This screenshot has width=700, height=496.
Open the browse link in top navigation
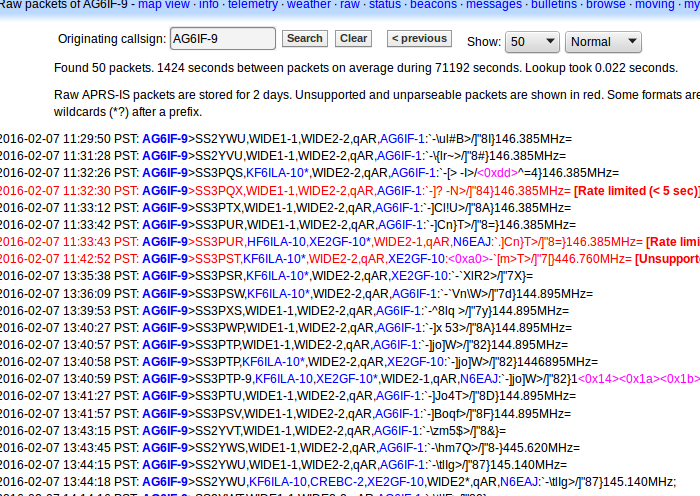[x=605, y=5]
